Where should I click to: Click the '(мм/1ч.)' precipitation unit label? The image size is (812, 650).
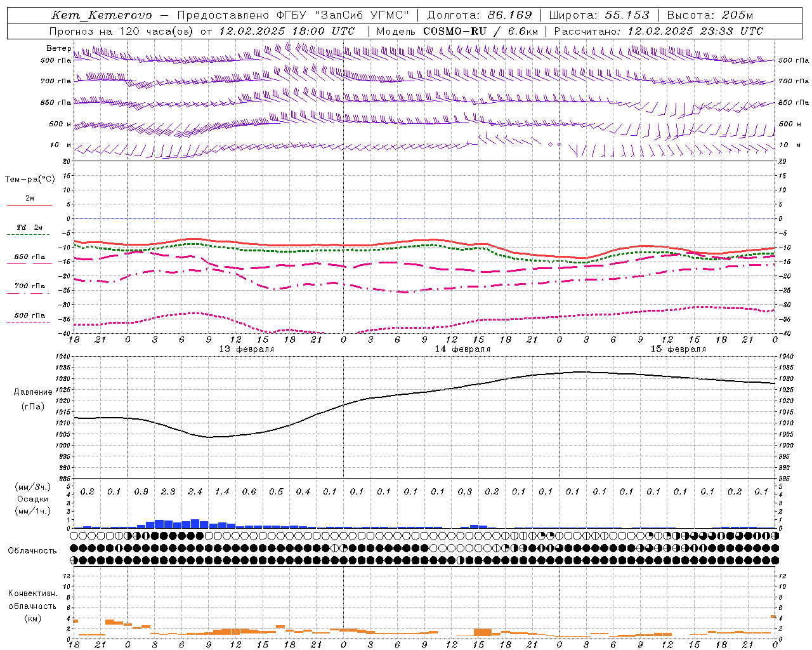pyautogui.click(x=33, y=511)
